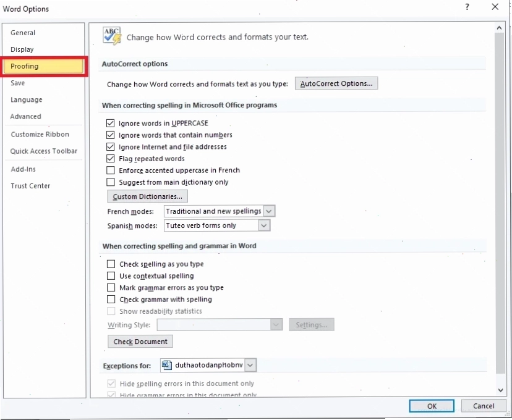Enable Enforce accented uppercase in French
The image size is (512, 420).
[110, 170]
